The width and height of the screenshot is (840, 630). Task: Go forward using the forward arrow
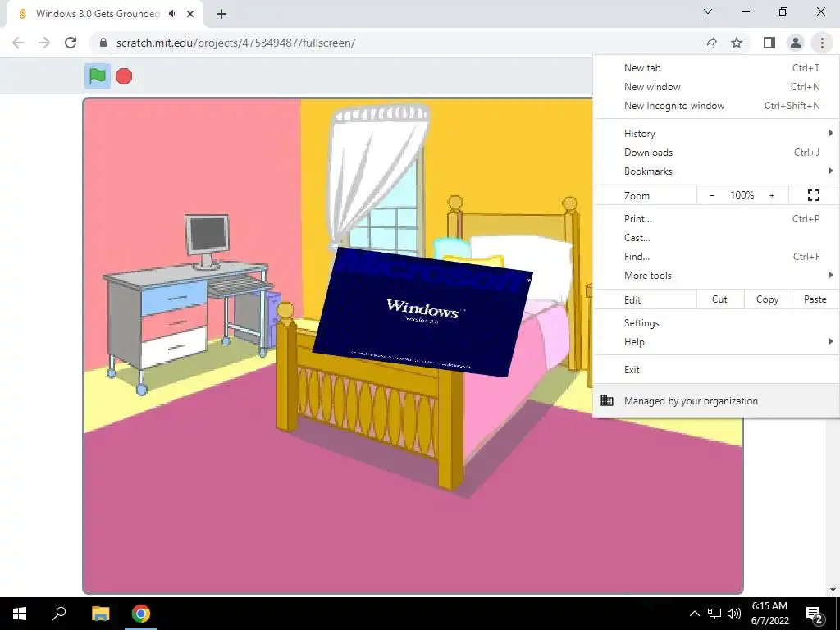click(44, 43)
